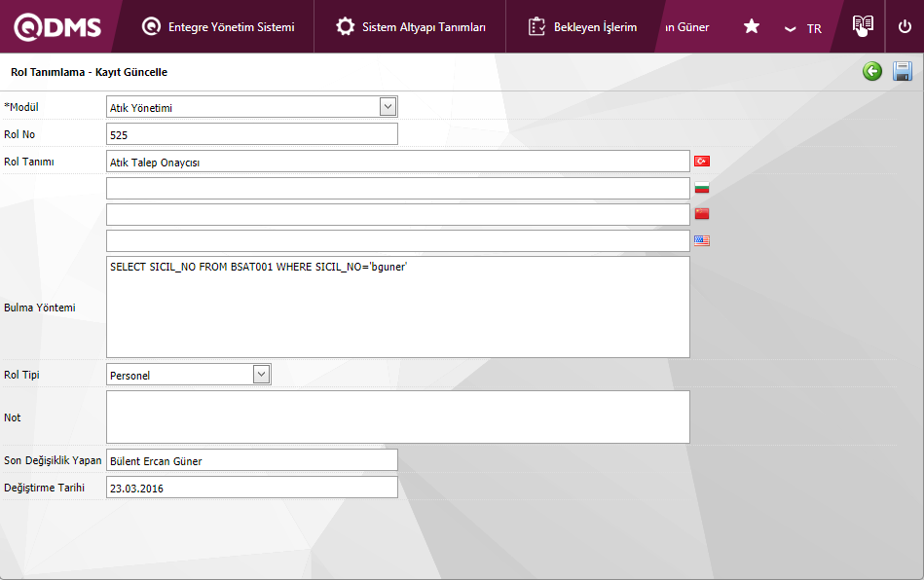924x580 pixels.
Task: Open Sistem Altyapı Tanımları menu
Action: click(410, 27)
